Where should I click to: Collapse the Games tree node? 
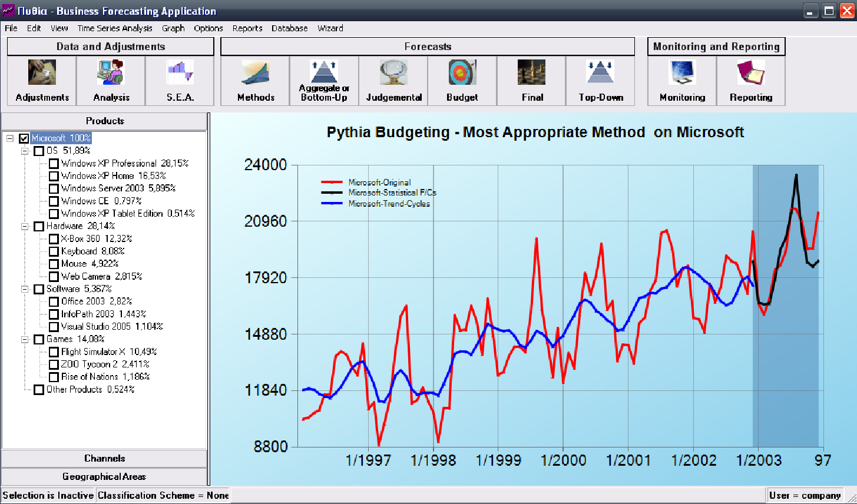pyautogui.click(x=25, y=340)
